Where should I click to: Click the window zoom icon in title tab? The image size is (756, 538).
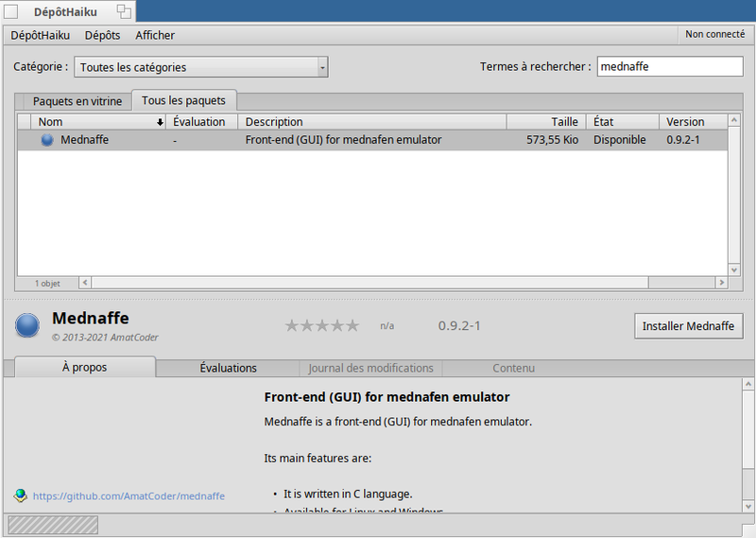point(124,11)
